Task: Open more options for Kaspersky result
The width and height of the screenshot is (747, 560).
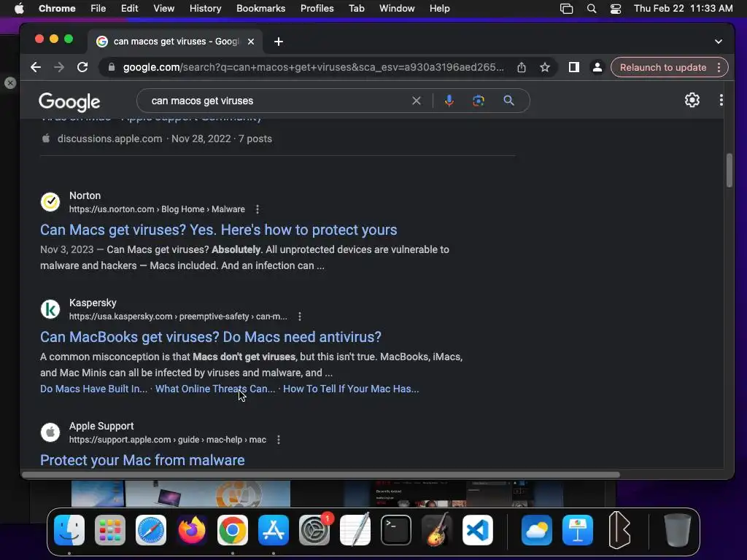Action: click(x=300, y=316)
